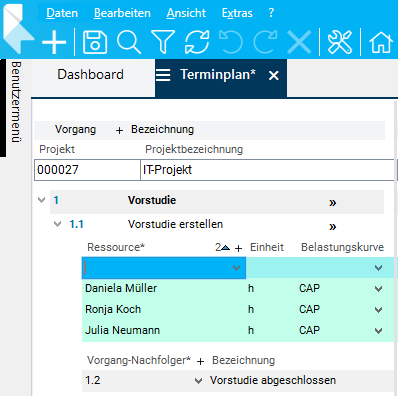This screenshot has height=396, width=398.
Task: Click the CAP value for Ronja Koch
Action: (309, 309)
